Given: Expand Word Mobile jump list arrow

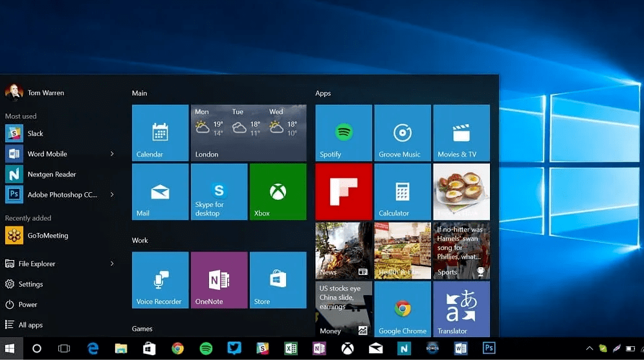Looking at the screenshot, I should (112, 154).
